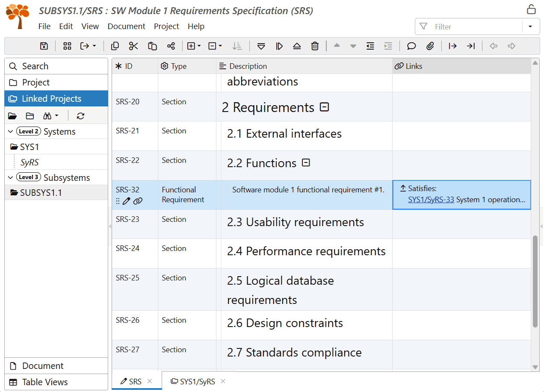Close the SRS tab
The width and height of the screenshot is (544, 392).
(150, 381)
